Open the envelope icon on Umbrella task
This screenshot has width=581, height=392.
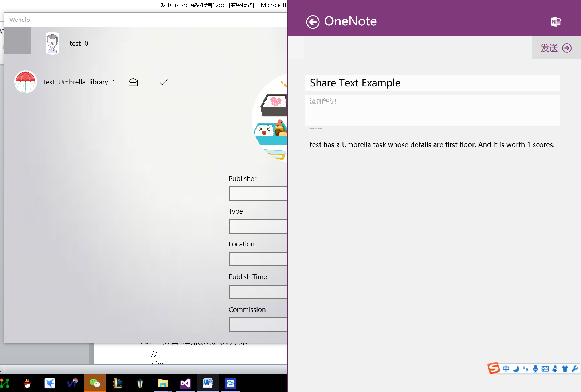(x=133, y=82)
